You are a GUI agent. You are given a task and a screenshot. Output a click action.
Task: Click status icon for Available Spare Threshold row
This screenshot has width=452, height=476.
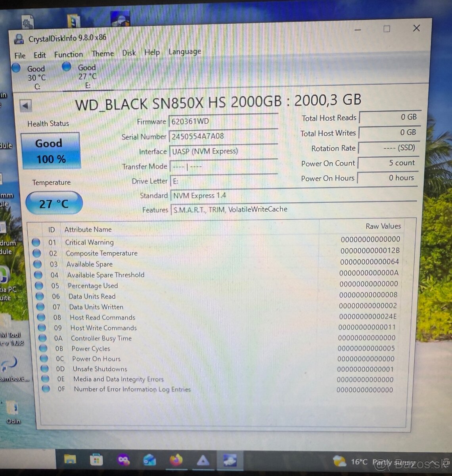(x=38, y=274)
